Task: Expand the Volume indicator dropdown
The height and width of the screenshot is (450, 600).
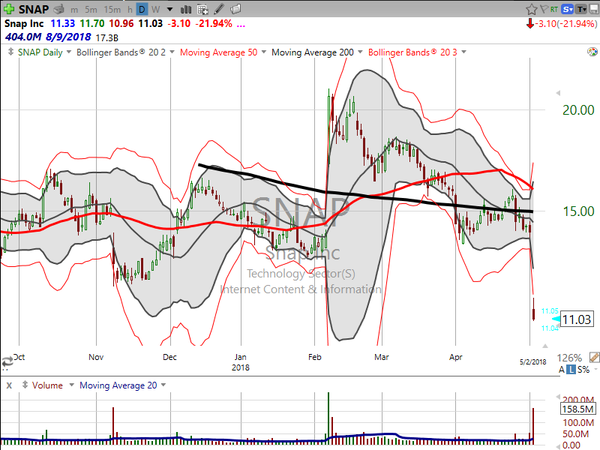Action: pyautogui.click(x=71, y=385)
